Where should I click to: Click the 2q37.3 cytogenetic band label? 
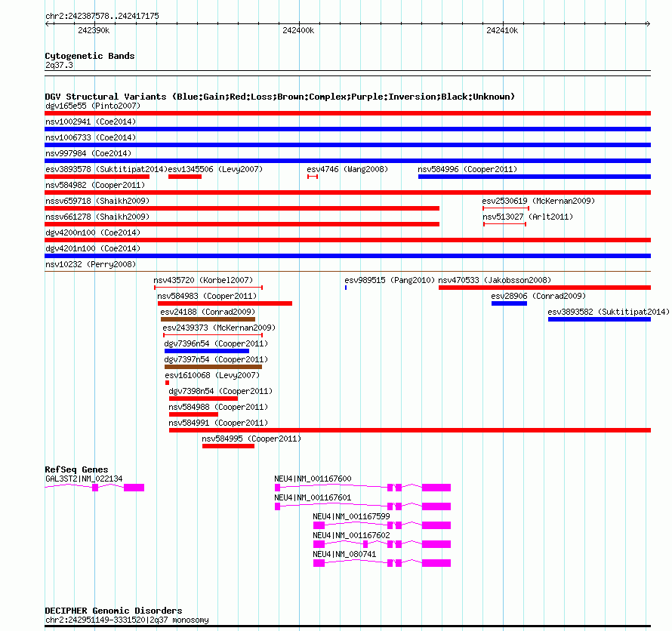[x=59, y=65]
